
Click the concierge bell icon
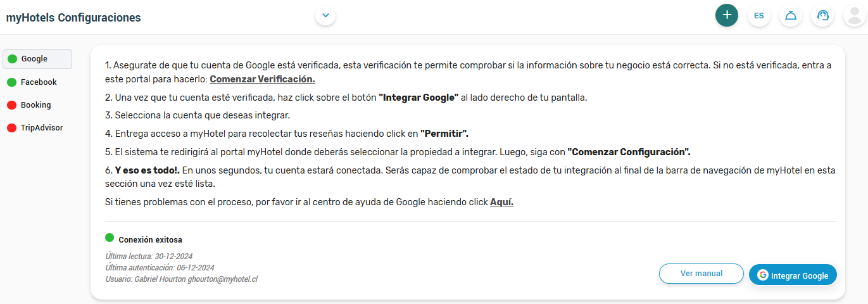click(791, 15)
